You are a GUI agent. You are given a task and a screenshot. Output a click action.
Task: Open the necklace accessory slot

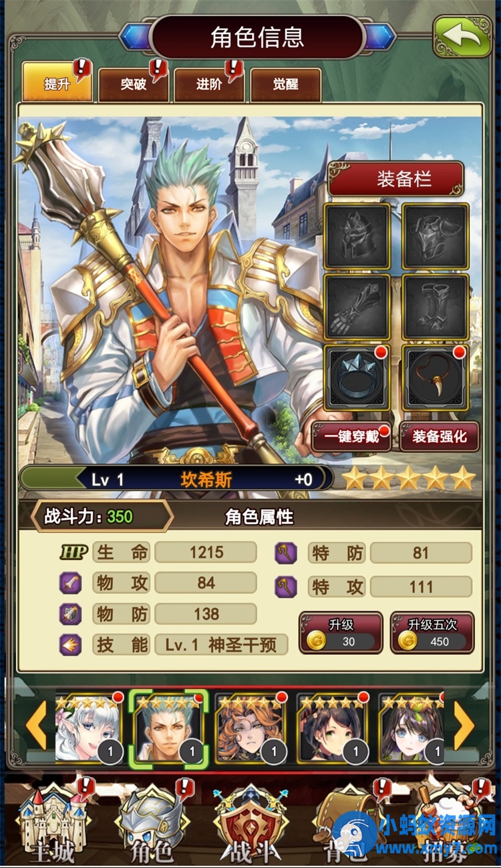(436, 377)
